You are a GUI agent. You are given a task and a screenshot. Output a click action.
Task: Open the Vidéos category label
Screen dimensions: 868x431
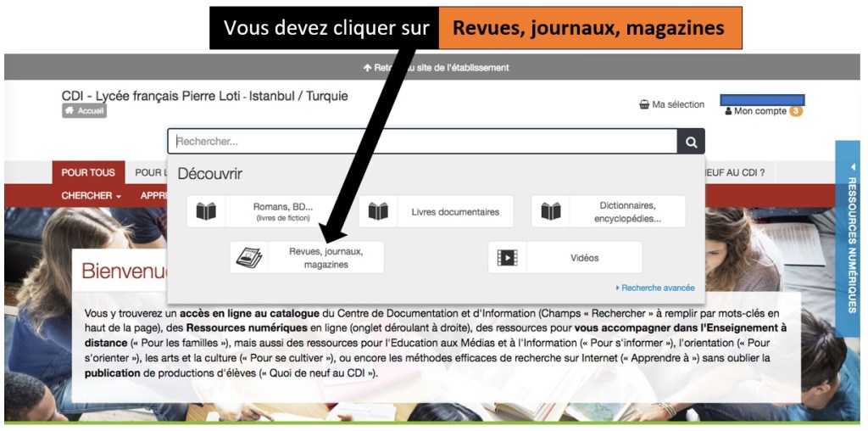coord(584,258)
